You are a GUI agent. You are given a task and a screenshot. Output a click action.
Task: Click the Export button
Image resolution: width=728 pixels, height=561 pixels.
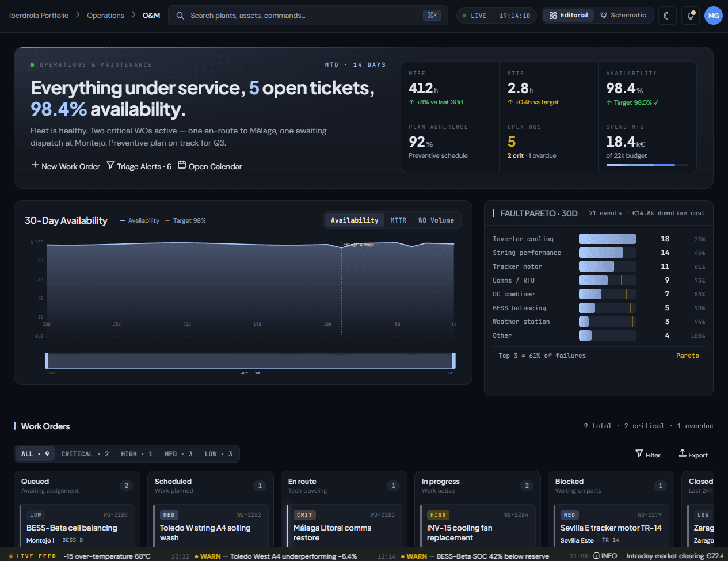(x=693, y=455)
